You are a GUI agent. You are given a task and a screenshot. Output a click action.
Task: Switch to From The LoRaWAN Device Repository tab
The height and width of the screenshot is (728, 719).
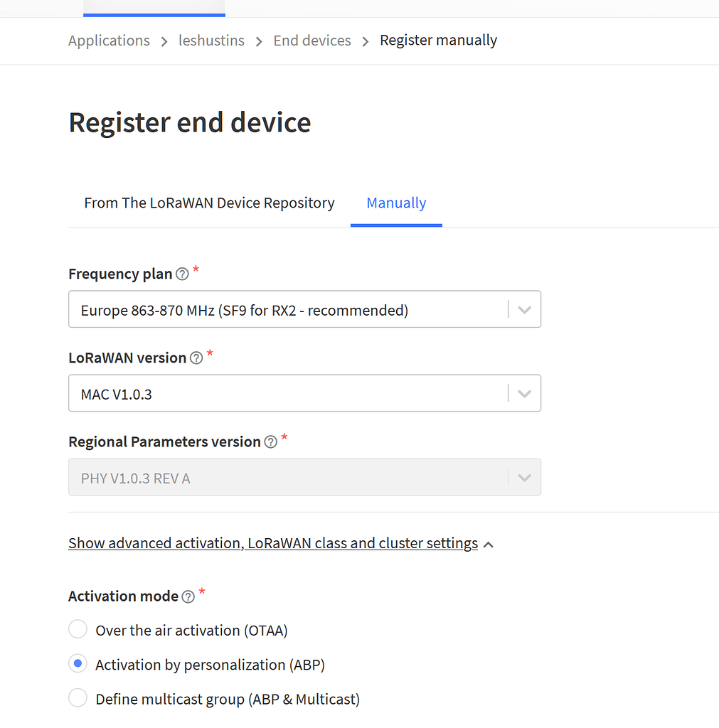click(209, 203)
